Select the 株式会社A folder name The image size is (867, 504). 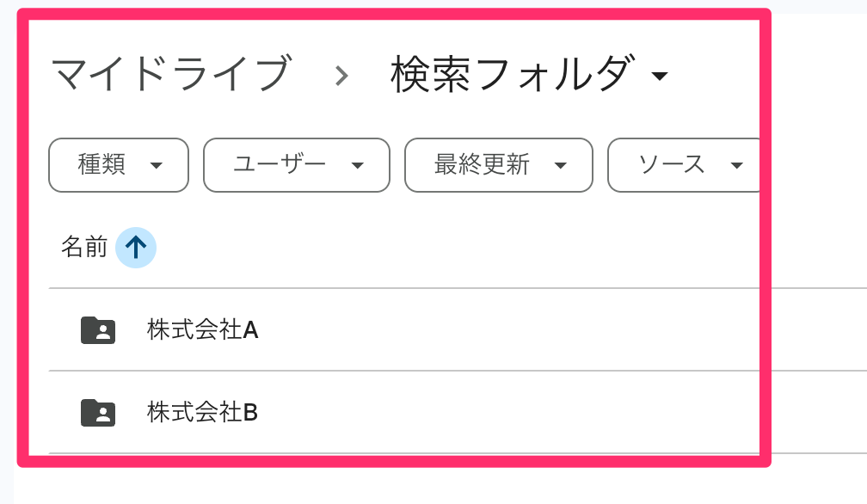[x=203, y=330]
